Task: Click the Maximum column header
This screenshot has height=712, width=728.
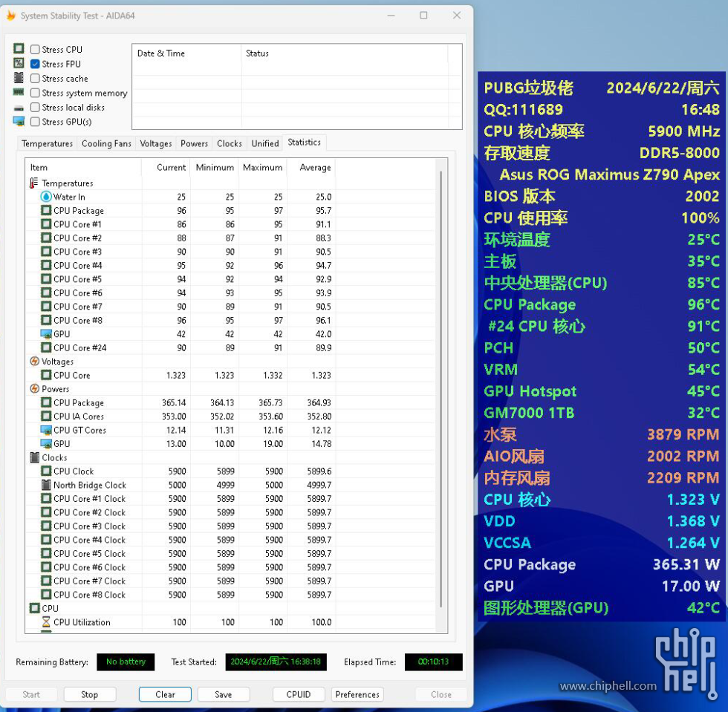Action: pos(263,167)
